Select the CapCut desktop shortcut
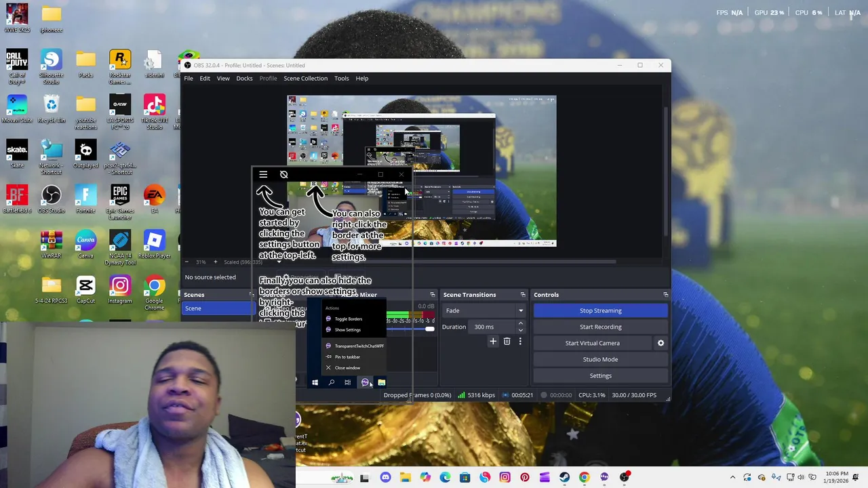 (85, 289)
